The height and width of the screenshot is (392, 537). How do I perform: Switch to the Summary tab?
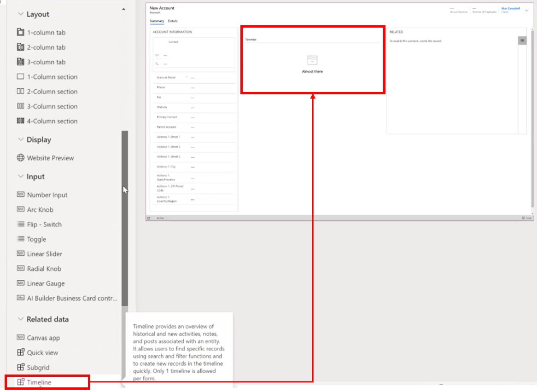(157, 21)
